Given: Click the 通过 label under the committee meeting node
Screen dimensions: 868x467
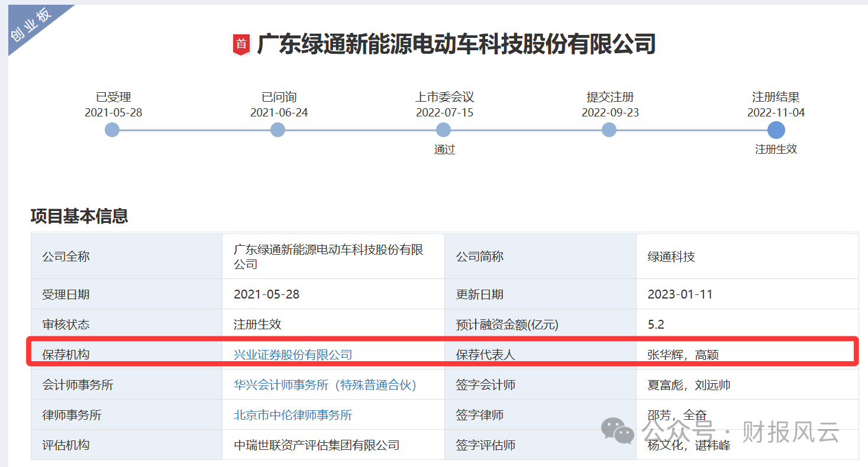Looking at the screenshot, I should [444, 150].
